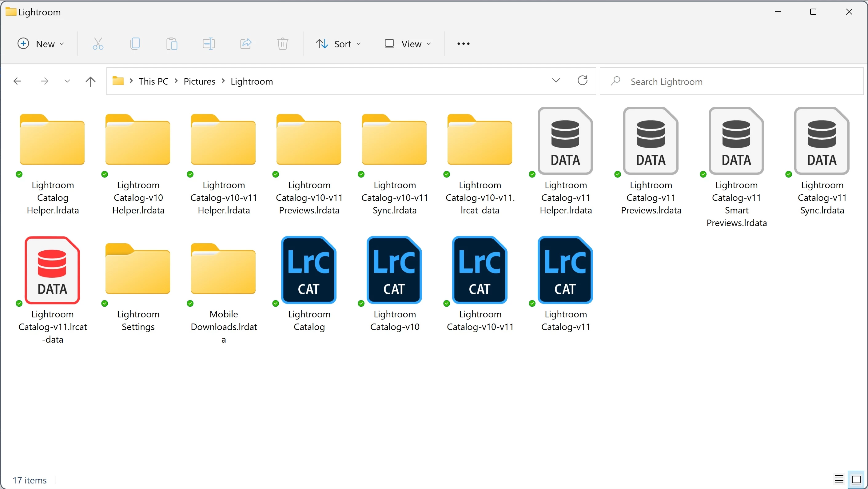The height and width of the screenshot is (489, 868).
Task: Click the Paste clipboard icon
Action: [x=172, y=44]
